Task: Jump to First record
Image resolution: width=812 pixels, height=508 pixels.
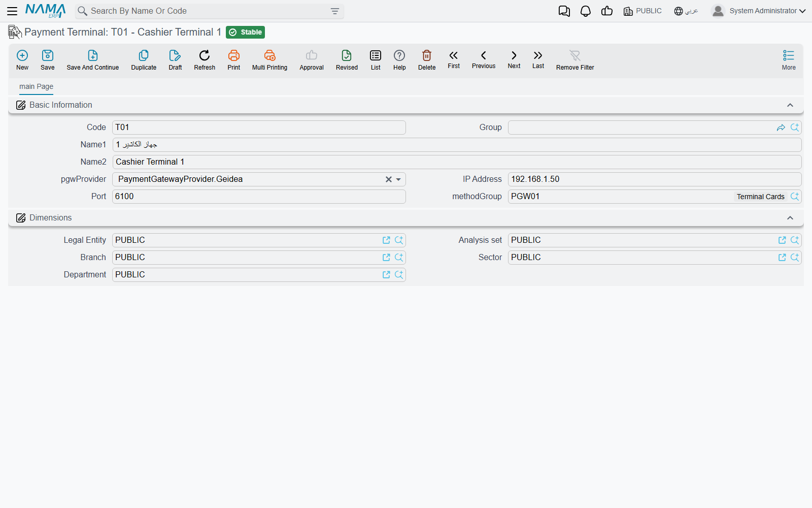Action: click(454, 59)
